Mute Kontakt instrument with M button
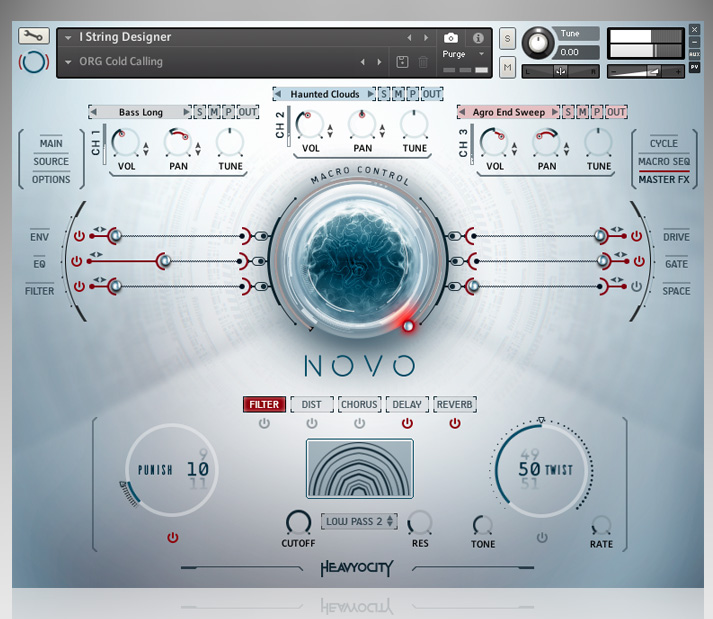Image resolution: width=713 pixels, height=619 pixels. coord(507,67)
